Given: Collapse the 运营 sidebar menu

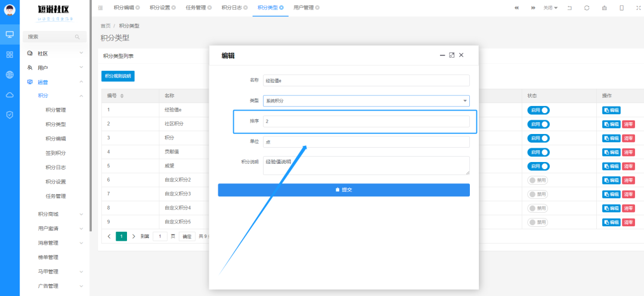Looking at the screenshot, I should coord(55,82).
